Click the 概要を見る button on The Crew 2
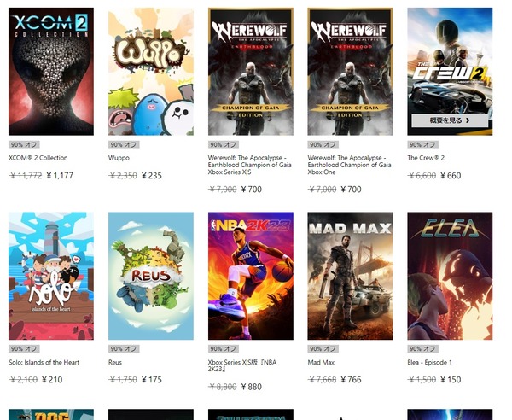The width and height of the screenshot is (512, 420). tap(450, 120)
